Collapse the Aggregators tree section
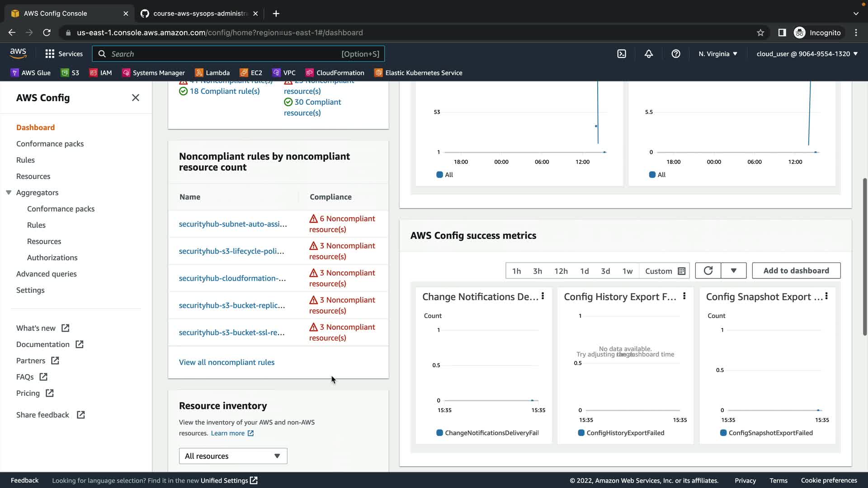The width and height of the screenshot is (868, 488). [9, 192]
